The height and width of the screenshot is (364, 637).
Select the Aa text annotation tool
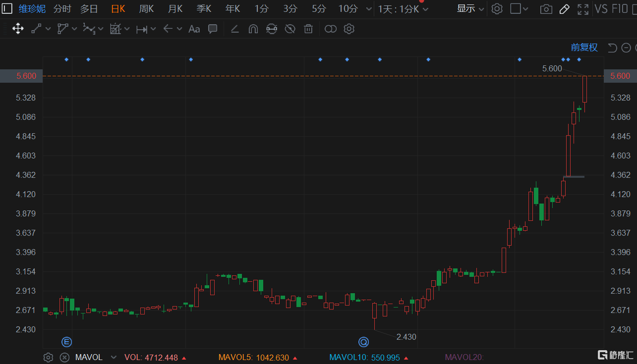click(194, 29)
